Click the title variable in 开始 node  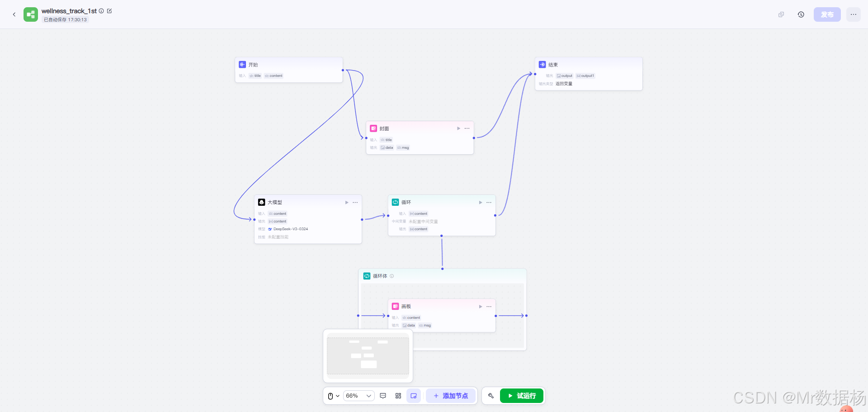click(255, 76)
